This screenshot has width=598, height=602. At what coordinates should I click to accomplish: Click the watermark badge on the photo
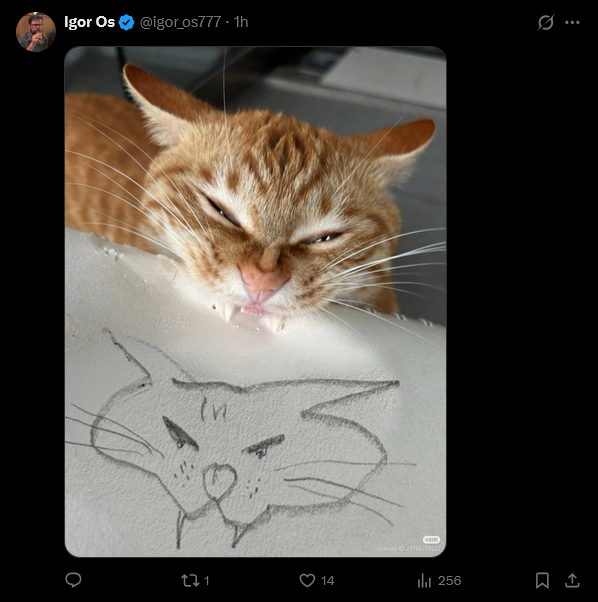[431, 540]
